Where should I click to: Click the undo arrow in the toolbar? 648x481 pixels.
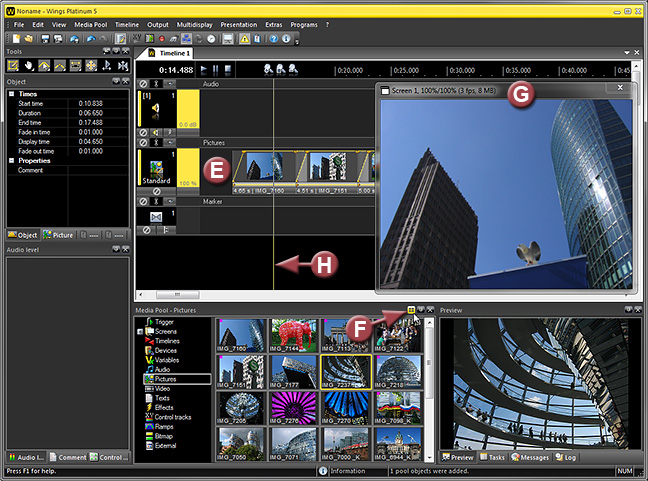pos(91,39)
